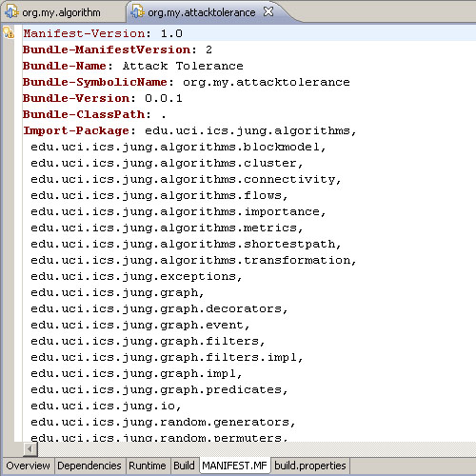The width and height of the screenshot is (476, 476).
Task: Select the MANIFEST.MF source tab
Action: 234,466
